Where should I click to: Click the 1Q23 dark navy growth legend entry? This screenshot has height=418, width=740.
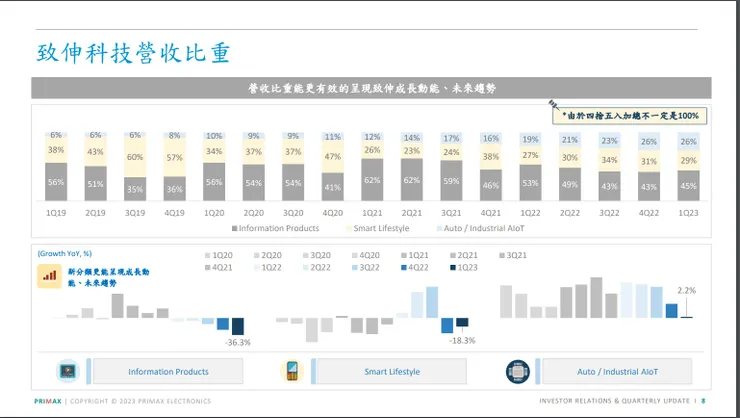pos(463,268)
